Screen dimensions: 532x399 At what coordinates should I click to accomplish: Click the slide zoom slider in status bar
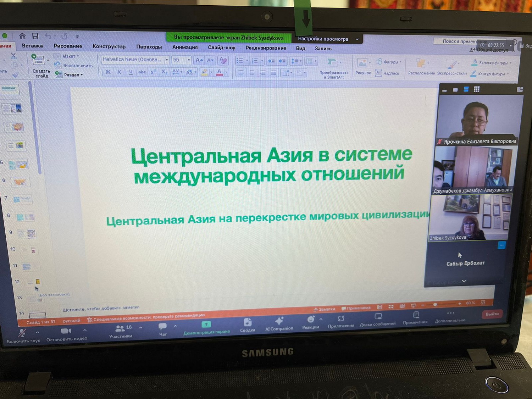tap(440, 304)
